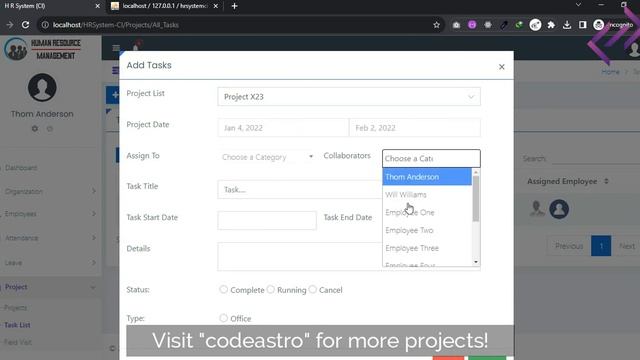The image size is (640, 360).
Task: Collapse the Project sidebar menu
Action: [50, 287]
